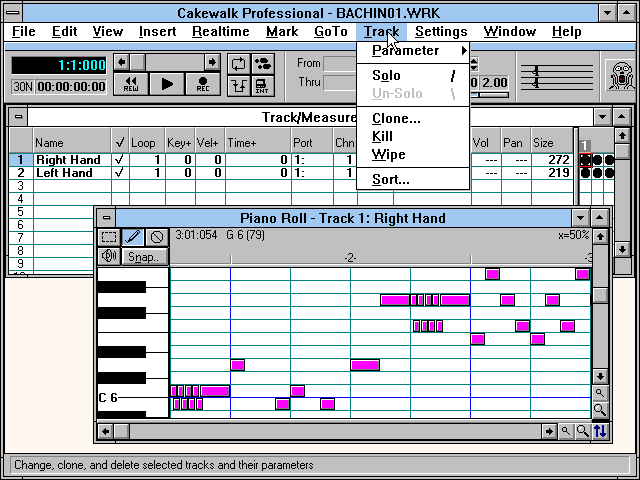Click Track/Measure scroll up arrow
The image size is (640, 480).
[x=622, y=135]
